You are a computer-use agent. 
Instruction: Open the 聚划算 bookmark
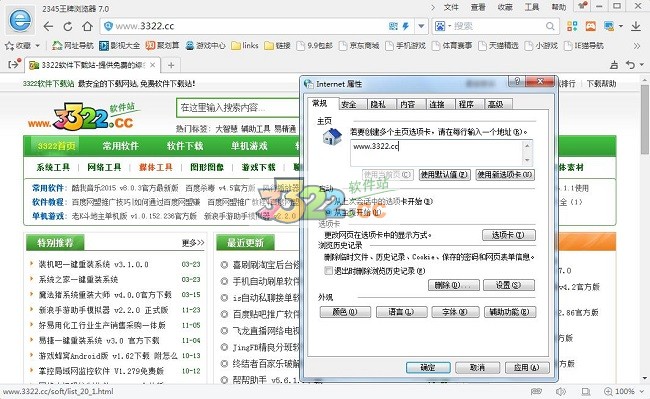pyautogui.click(x=162, y=46)
